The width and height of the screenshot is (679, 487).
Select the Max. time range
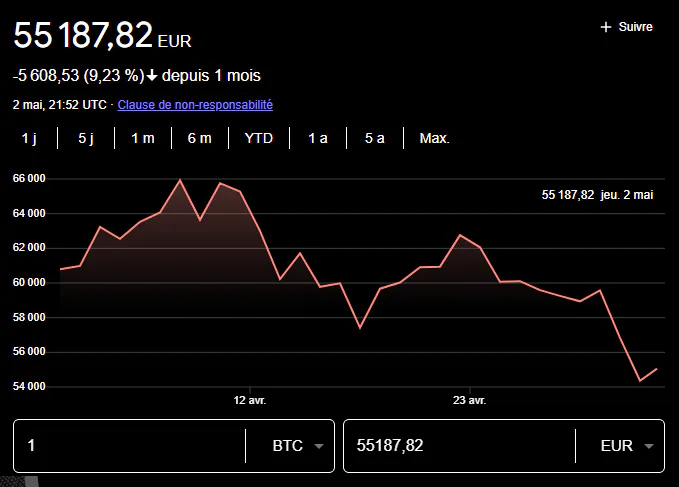pos(435,138)
